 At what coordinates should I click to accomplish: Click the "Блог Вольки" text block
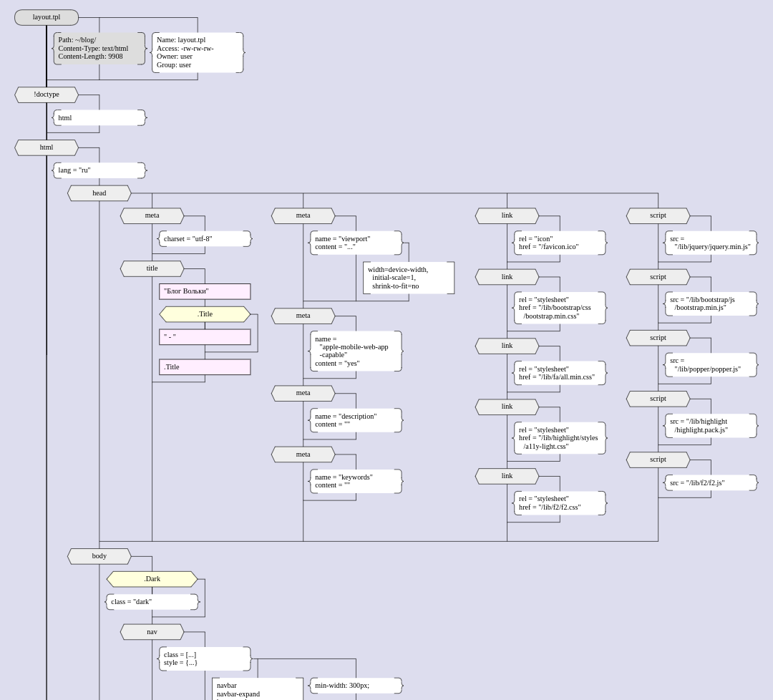pos(205,291)
